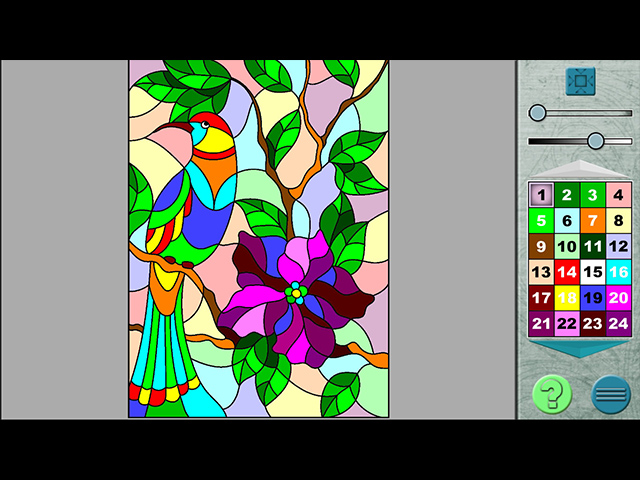Click the fit-to-screen icon at panel top
Screen dimensions: 640x480
(x=580, y=81)
